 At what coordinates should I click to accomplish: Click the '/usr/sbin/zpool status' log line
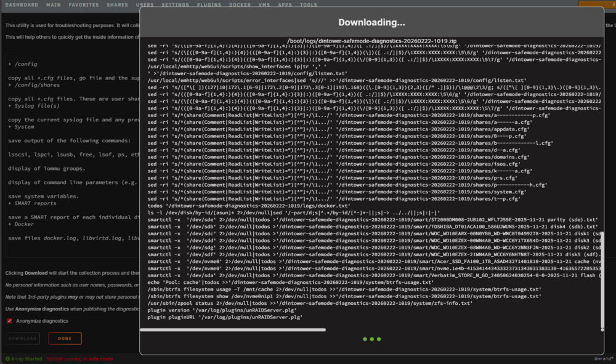(x=310, y=303)
